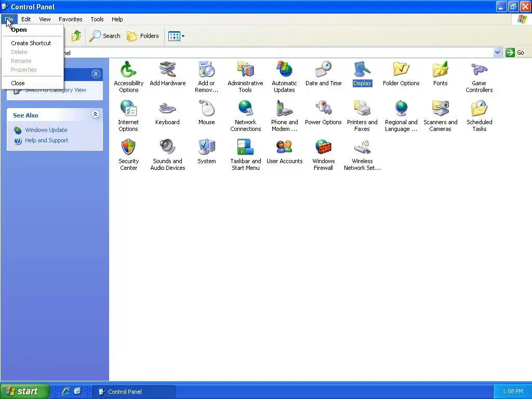Toggle the Folders pane button
This screenshot has width=532, height=399.
[x=143, y=36]
